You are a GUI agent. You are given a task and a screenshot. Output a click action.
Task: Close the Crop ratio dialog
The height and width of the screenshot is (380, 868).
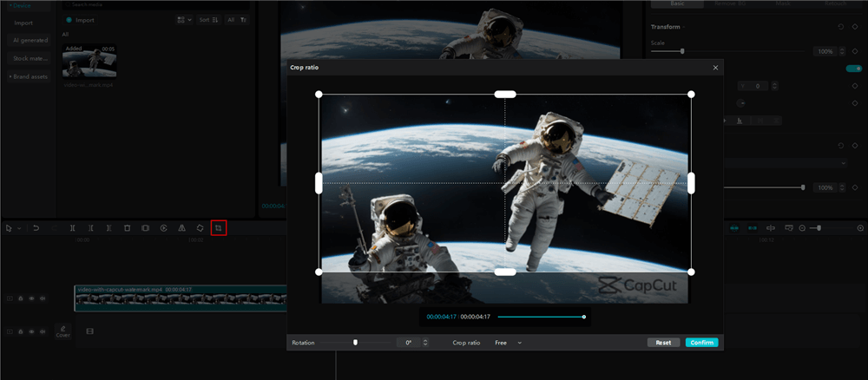tap(715, 68)
